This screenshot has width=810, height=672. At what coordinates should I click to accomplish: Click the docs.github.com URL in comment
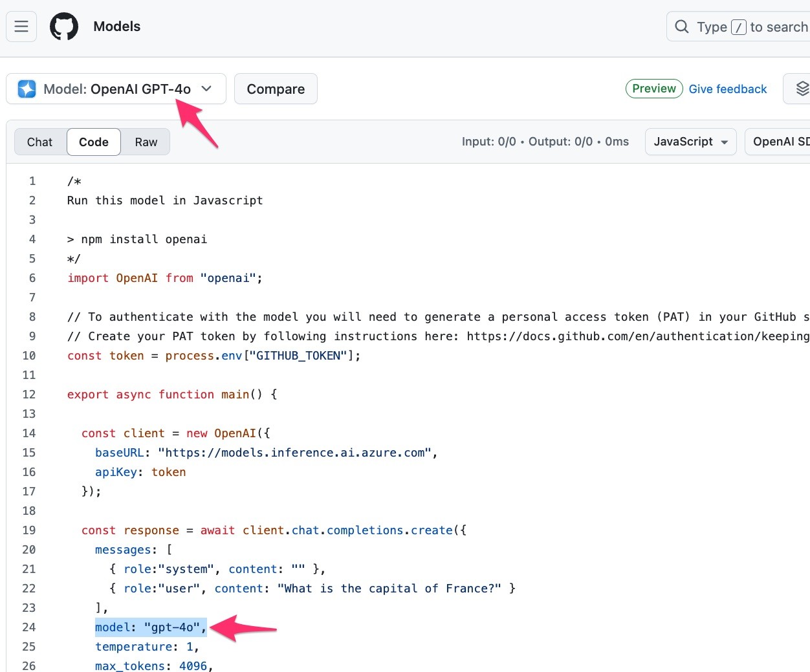[638, 336]
